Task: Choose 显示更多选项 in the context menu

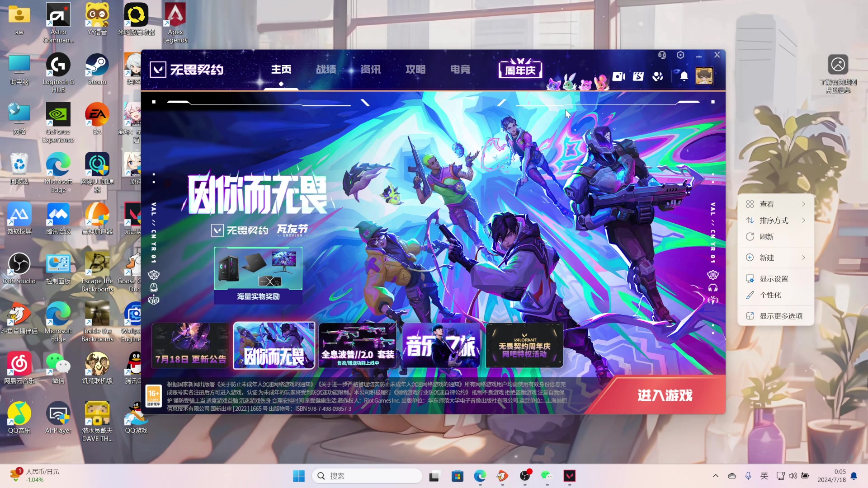Action: [x=775, y=316]
